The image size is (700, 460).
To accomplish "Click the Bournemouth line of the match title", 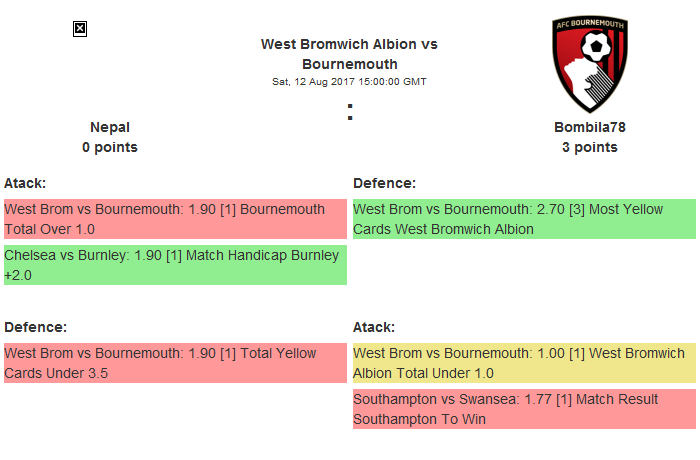I will tap(349, 64).
